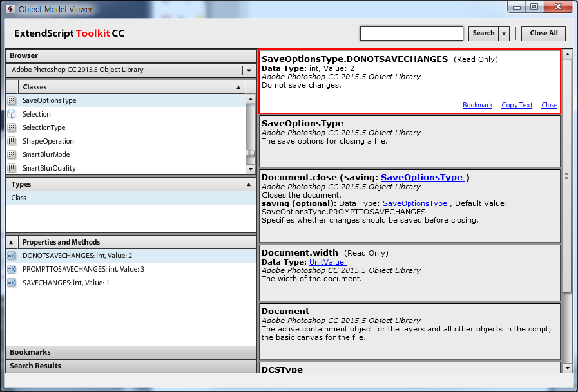
Task: Click the PROMPTTOSAVECHANGES property icon
Action: (12, 270)
